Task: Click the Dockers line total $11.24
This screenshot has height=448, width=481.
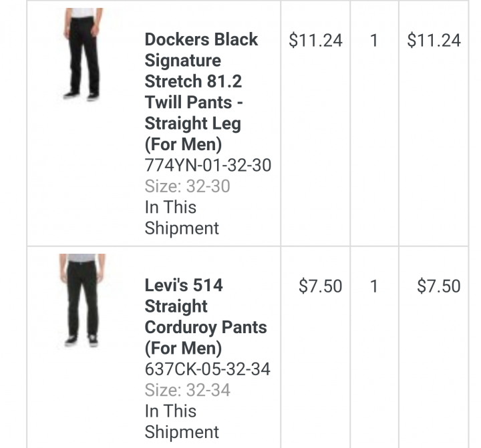Action: pyautogui.click(x=434, y=40)
